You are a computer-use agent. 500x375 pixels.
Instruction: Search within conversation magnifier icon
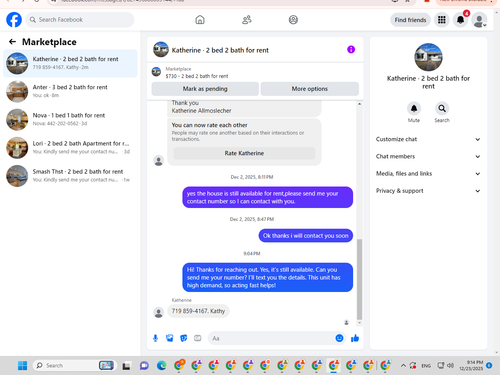pyautogui.click(x=442, y=108)
